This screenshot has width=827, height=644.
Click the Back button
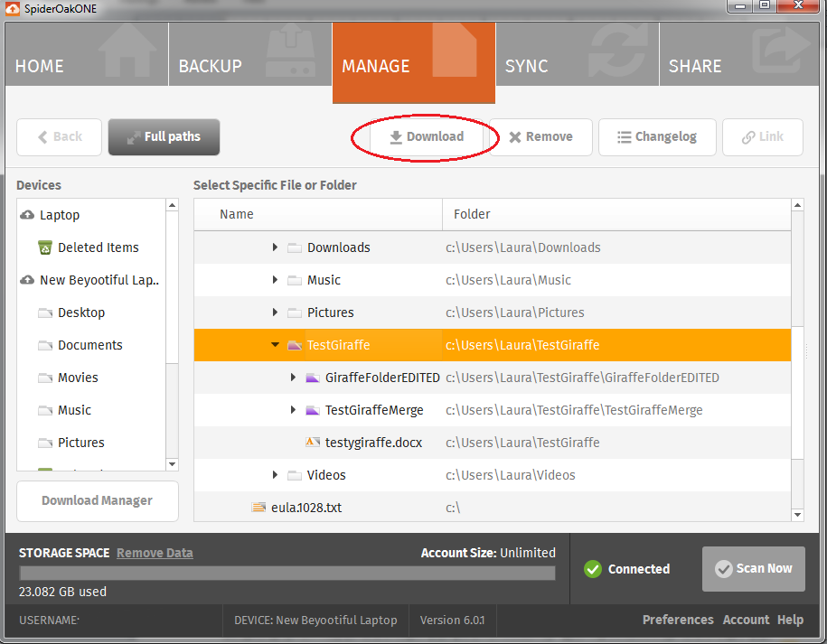(x=59, y=137)
